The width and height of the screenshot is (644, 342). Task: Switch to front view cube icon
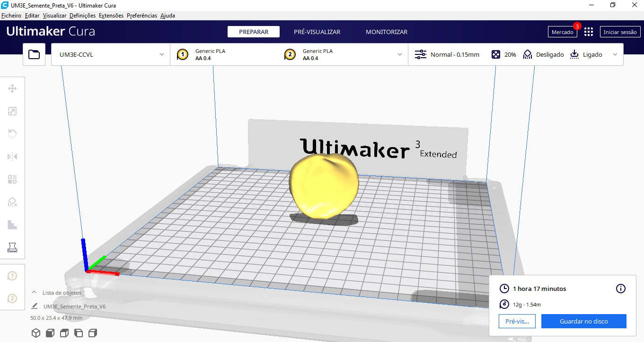point(50,333)
